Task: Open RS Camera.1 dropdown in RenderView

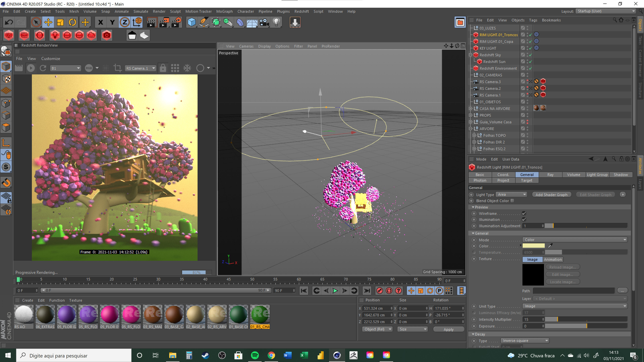Action: tap(141, 68)
